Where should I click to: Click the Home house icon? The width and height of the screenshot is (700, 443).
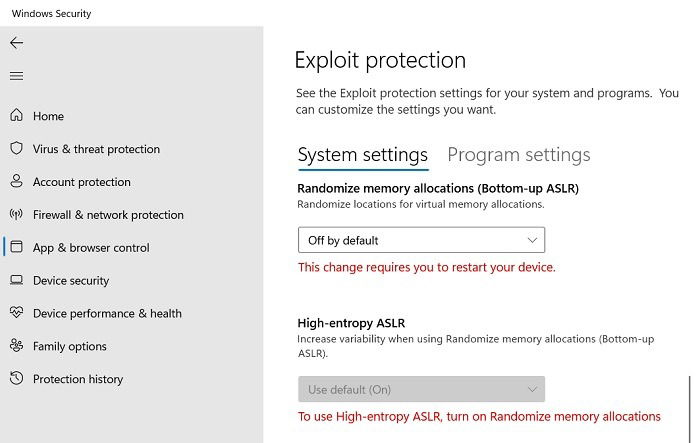coord(17,115)
